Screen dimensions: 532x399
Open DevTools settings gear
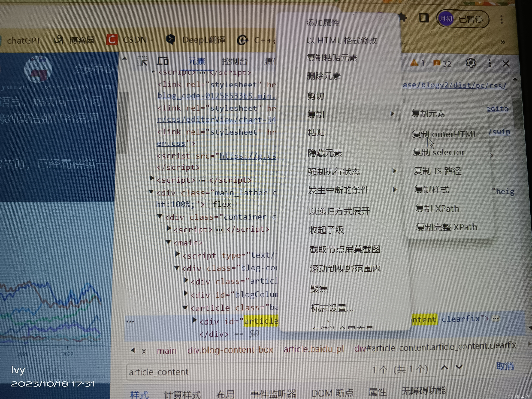470,63
